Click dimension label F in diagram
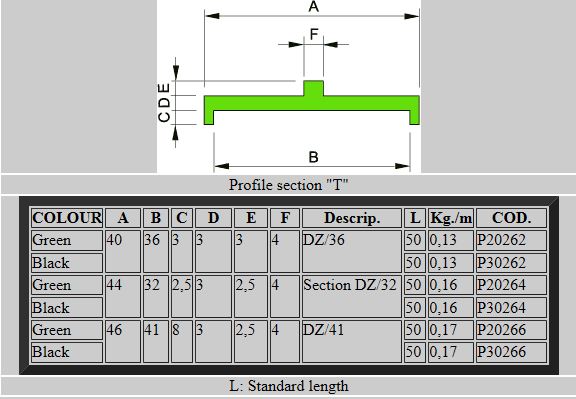 pos(314,34)
